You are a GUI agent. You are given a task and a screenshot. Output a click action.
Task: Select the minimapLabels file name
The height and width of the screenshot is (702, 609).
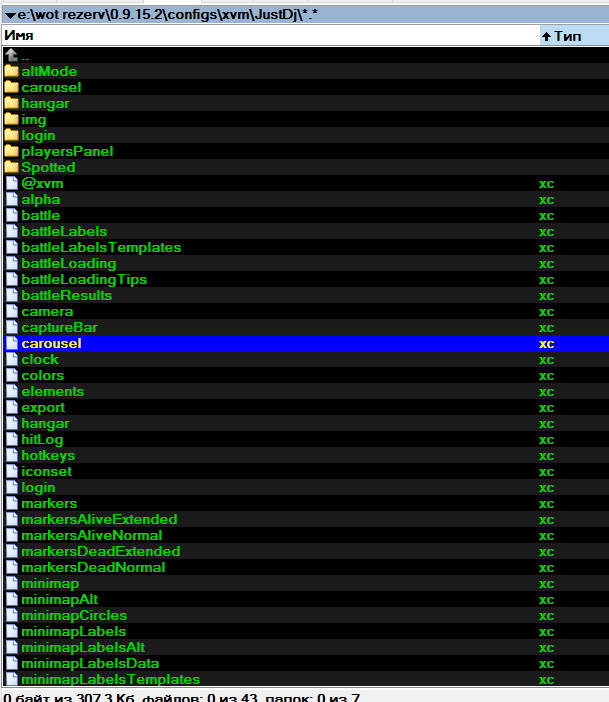(x=73, y=632)
